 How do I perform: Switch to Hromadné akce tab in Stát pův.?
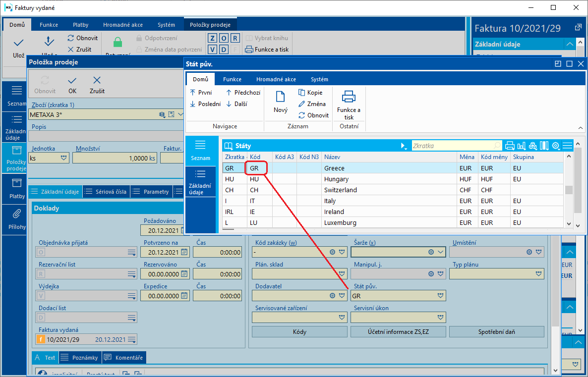pyautogui.click(x=276, y=79)
